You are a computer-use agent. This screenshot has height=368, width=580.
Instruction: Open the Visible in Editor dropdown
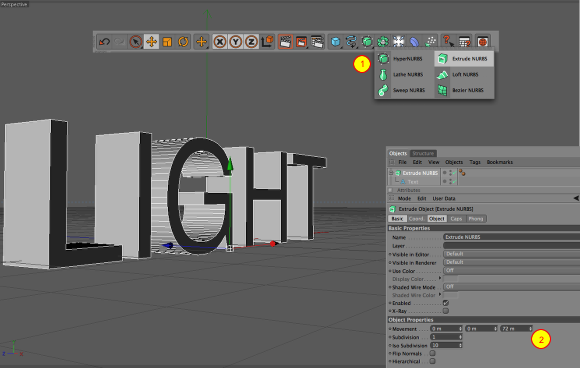pos(511,254)
